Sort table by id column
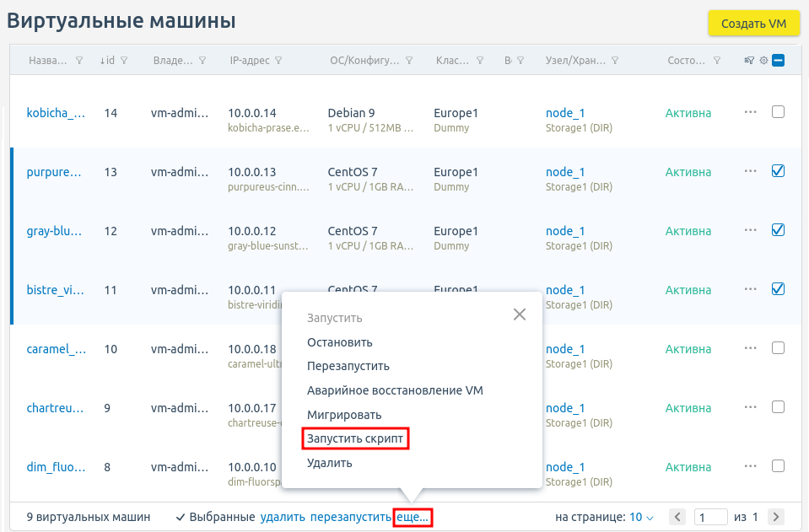 pyautogui.click(x=109, y=61)
